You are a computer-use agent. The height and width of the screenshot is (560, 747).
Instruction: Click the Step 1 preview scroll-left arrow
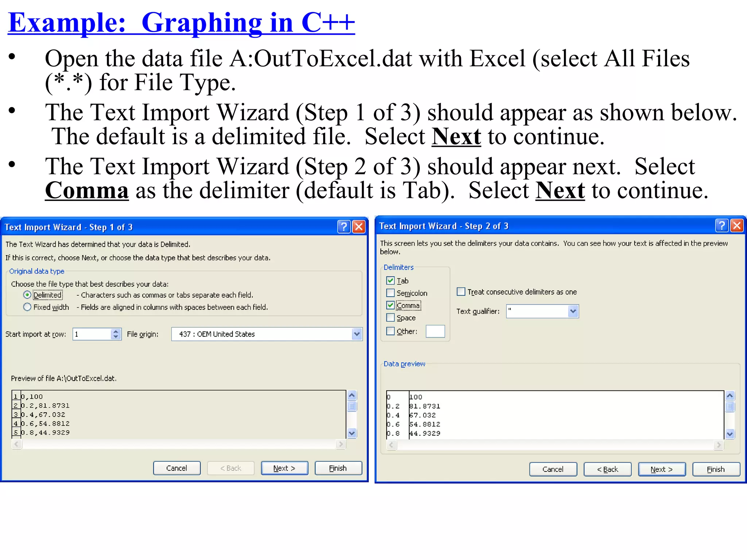pos(17,444)
